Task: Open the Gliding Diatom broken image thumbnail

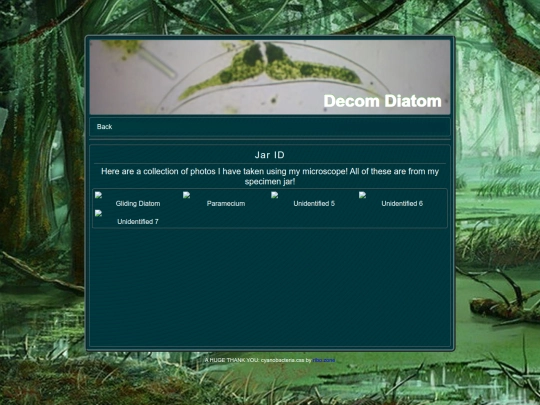Action: pyautogui.click(x=98, y=195)
